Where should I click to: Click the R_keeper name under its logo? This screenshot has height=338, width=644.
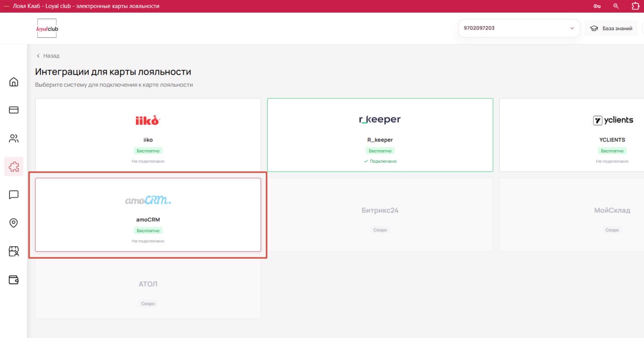click(380, 140)
